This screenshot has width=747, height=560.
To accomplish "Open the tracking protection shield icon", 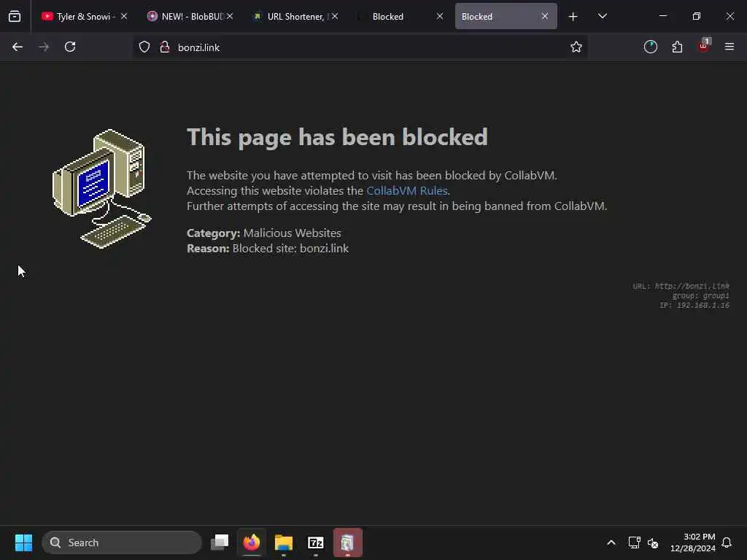I will point(144,47).
